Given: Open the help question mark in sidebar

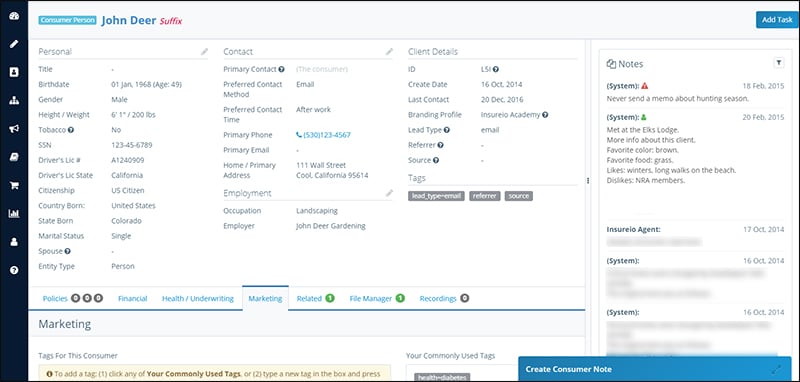Looking at the screenshot, I should click(x=14, y=270).
